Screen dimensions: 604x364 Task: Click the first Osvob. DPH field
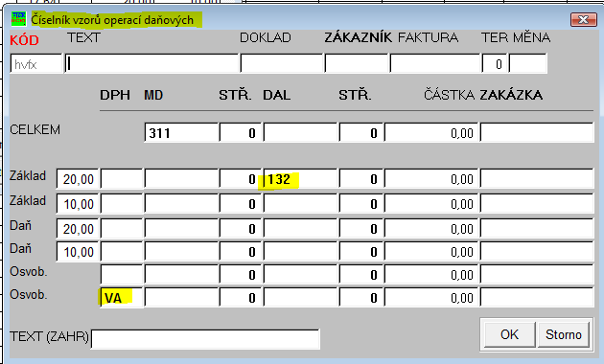(x=122, y=274)
